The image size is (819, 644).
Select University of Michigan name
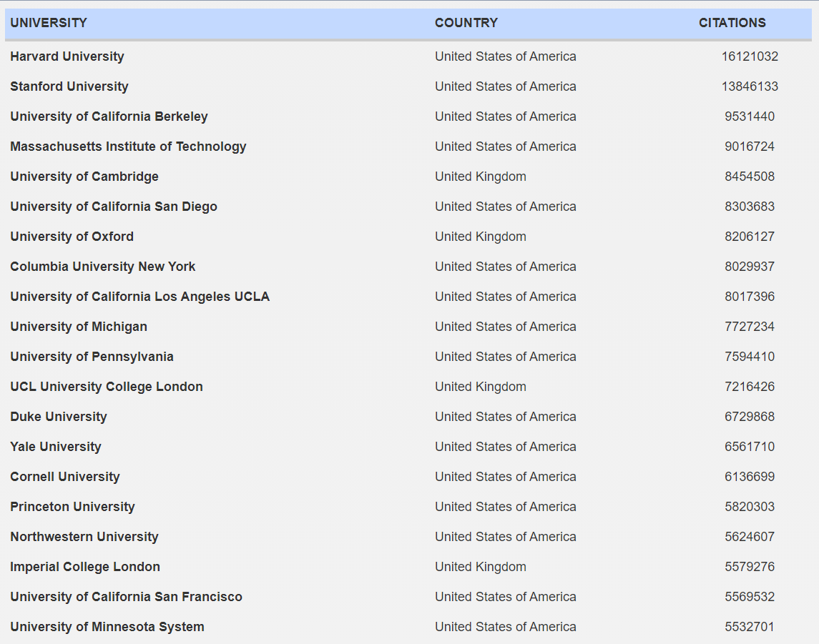79,327
